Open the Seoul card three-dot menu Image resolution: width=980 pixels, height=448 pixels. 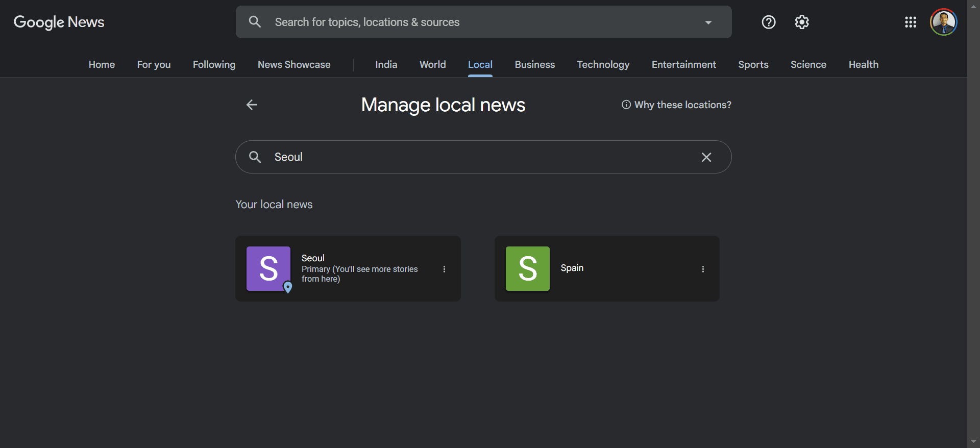(444, 269)
